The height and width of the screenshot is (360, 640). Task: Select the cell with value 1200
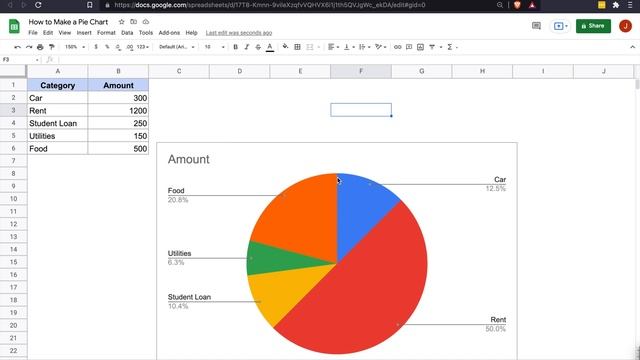pyautogui.click(x=118, y=110)
